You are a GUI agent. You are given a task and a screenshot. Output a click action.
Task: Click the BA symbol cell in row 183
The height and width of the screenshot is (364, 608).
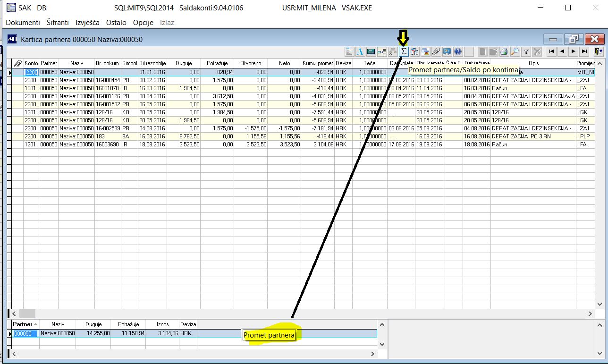pyautogui.click(x=129, y=136)
